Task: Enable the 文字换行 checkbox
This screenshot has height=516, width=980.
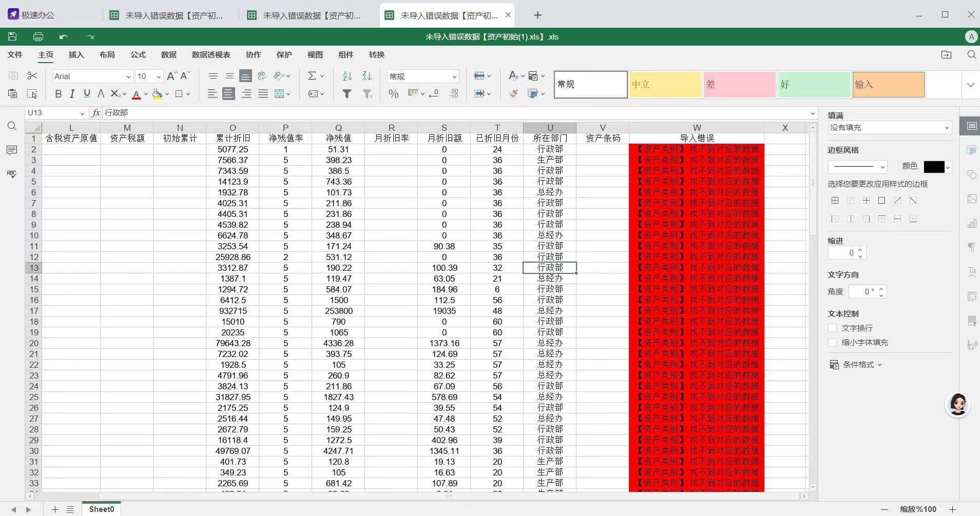Action: pyautogui.click(x=833, y=328)
